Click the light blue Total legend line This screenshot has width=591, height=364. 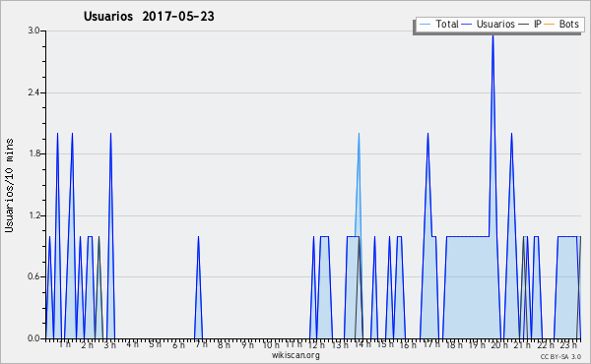click(x=425, y=25)
